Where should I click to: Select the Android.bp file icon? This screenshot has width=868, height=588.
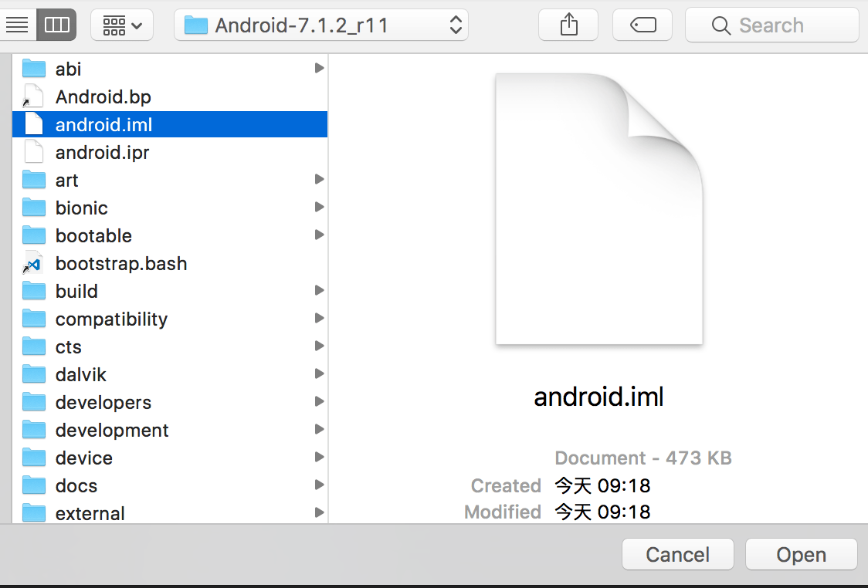34,96
